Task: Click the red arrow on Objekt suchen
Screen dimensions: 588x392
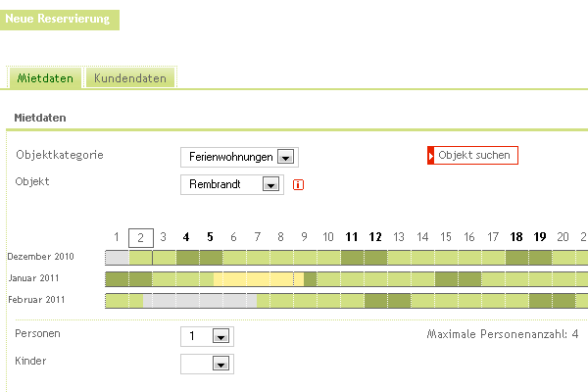Action: 430,155
